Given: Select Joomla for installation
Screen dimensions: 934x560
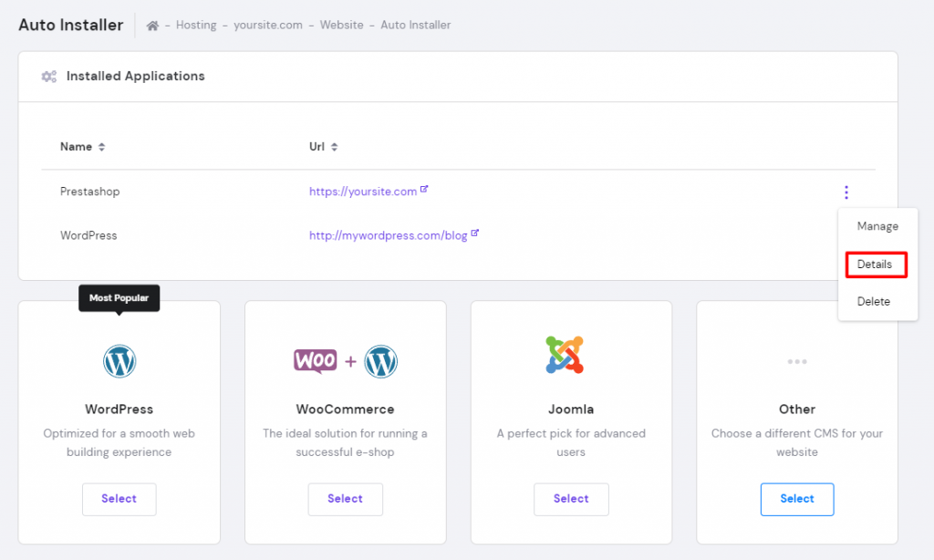Looking at the screenshot, I should click(571, 499).
